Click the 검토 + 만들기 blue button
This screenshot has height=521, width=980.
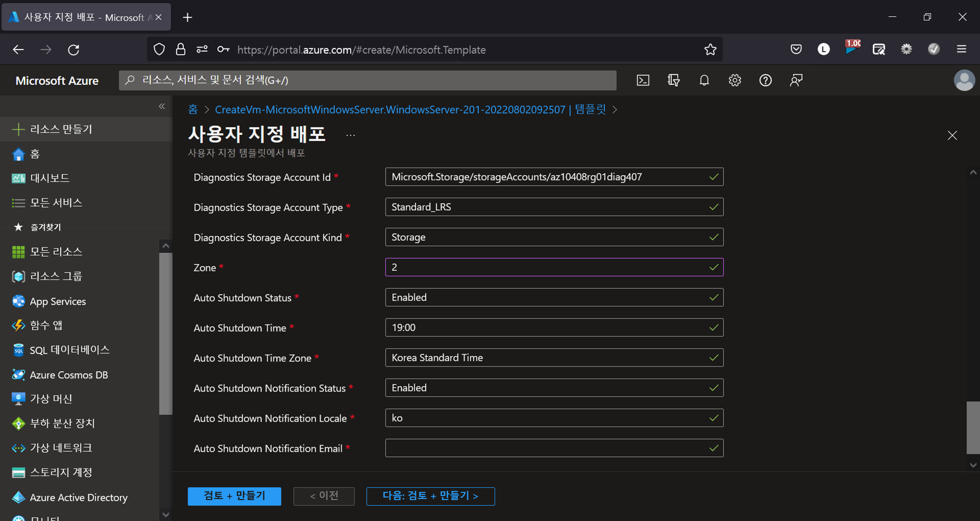234,496
